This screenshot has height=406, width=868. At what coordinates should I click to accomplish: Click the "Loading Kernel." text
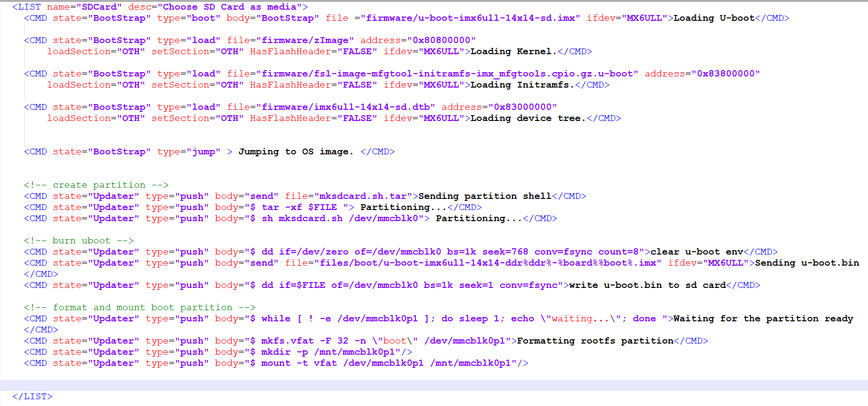514,51
